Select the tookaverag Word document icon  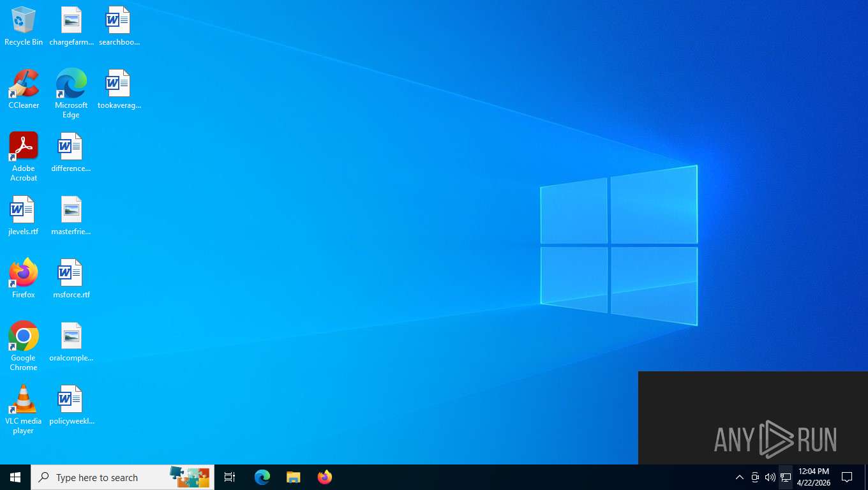click(x=119, y=89)
